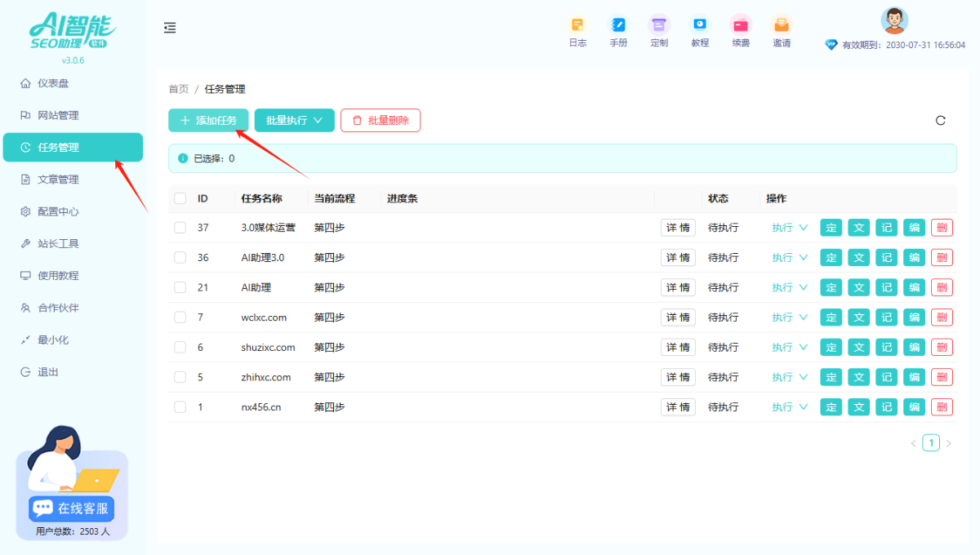Collapse the sidebar with the menu fold icon
Viewport: 980px width, 555px height.
tap(170, 28)
